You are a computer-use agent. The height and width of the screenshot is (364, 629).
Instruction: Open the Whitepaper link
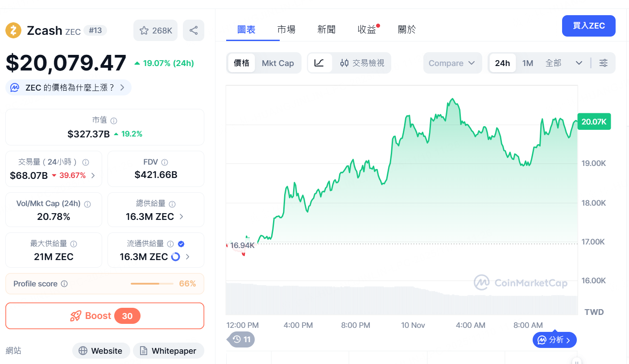point(168,351)
